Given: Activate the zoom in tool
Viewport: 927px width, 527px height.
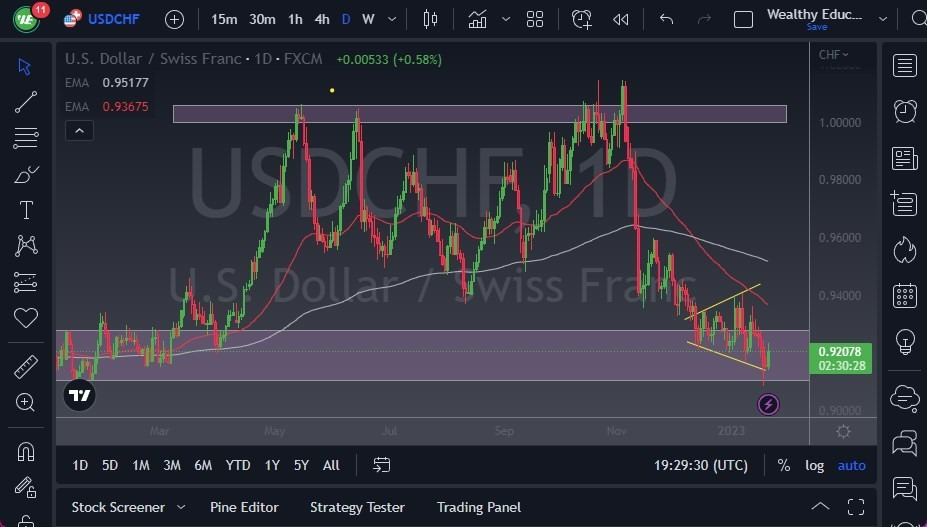Looking at the screenshot, I should click(x=25, y=403).
